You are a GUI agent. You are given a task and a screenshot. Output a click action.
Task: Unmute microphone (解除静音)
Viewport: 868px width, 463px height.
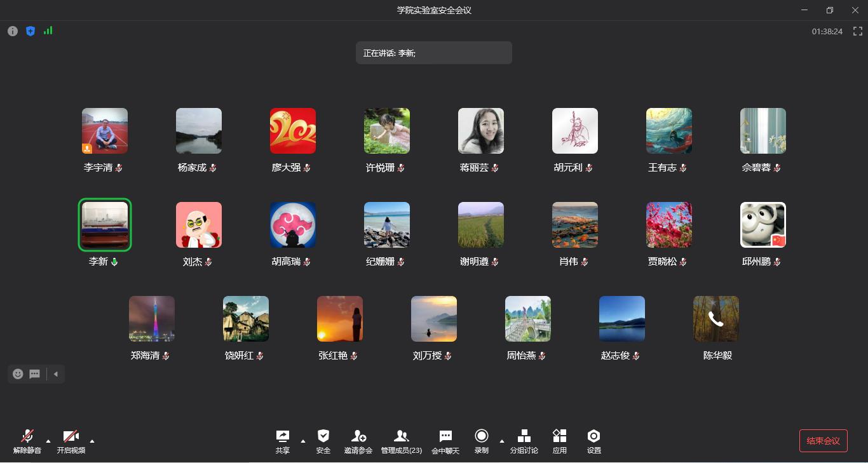27,441
